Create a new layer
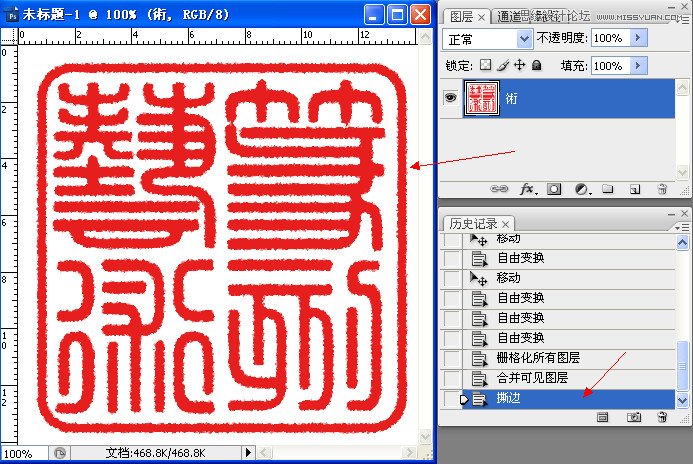Viewport: 693px width, 464px height. (635, 189)
